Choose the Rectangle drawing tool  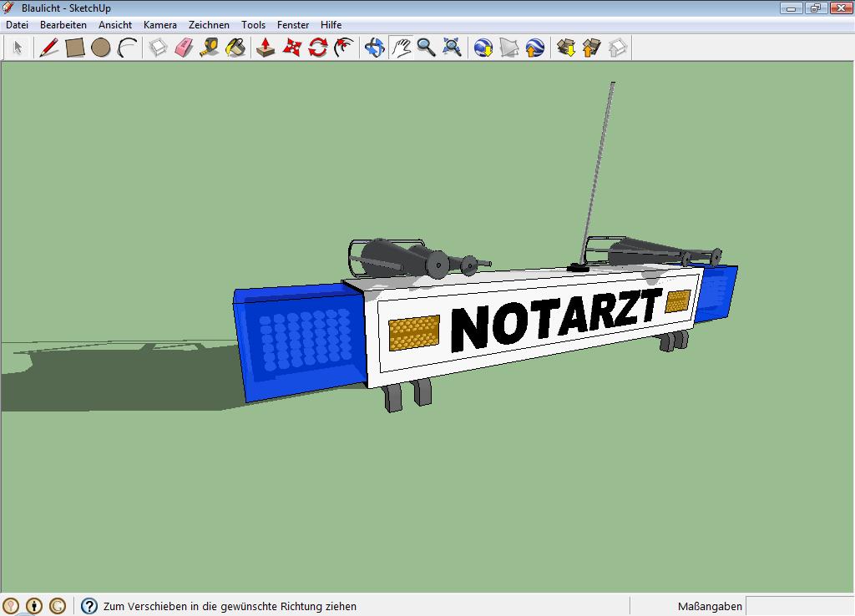point(75,48)
